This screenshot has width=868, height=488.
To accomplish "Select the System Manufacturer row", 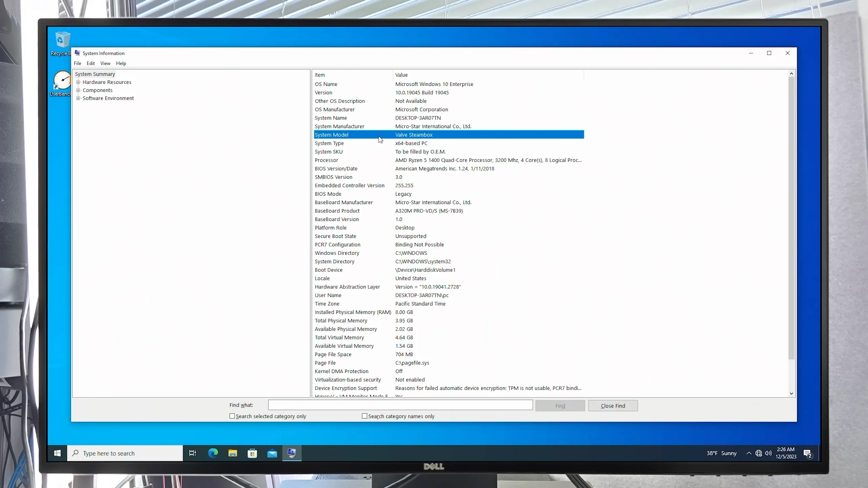I will pyautogui.click(x=449, y=126).
